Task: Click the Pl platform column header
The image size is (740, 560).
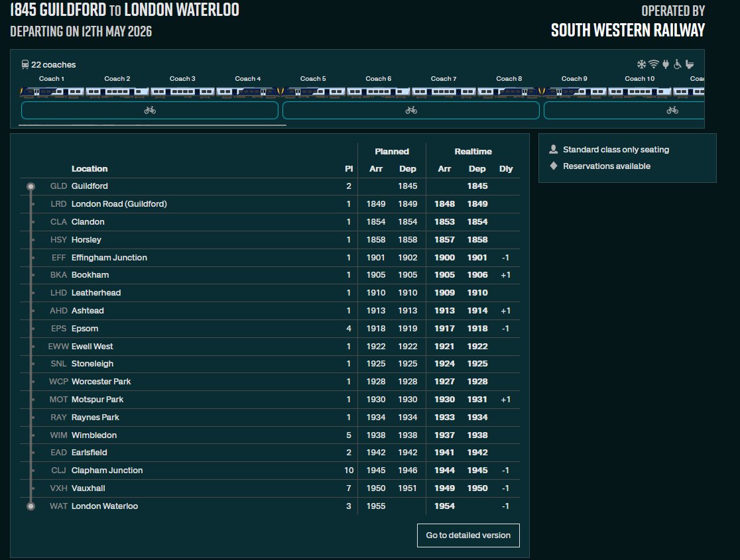Action: tap(349, 169)
